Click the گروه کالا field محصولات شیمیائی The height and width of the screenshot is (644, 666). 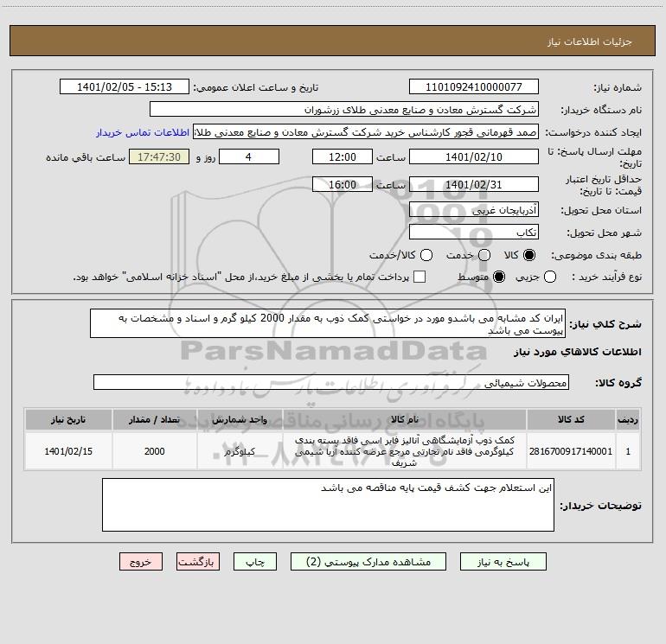click(x=331, y=382)
